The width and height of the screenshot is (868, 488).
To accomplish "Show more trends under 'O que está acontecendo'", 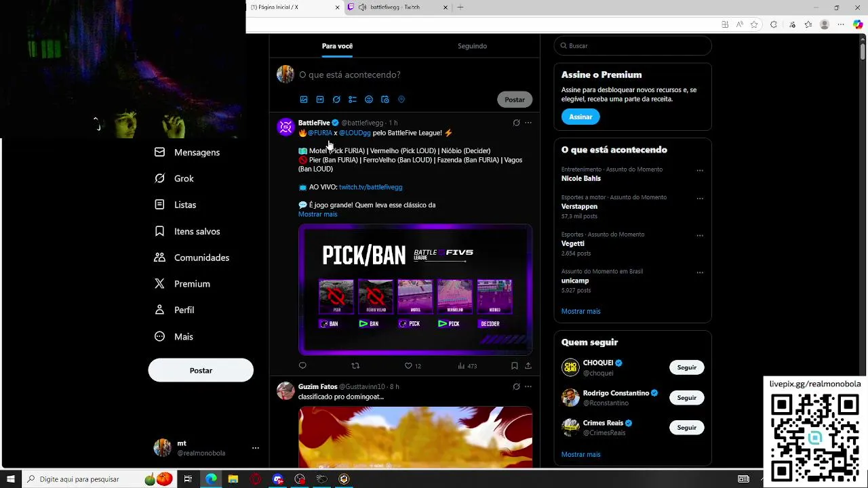I will coord(580,311).
